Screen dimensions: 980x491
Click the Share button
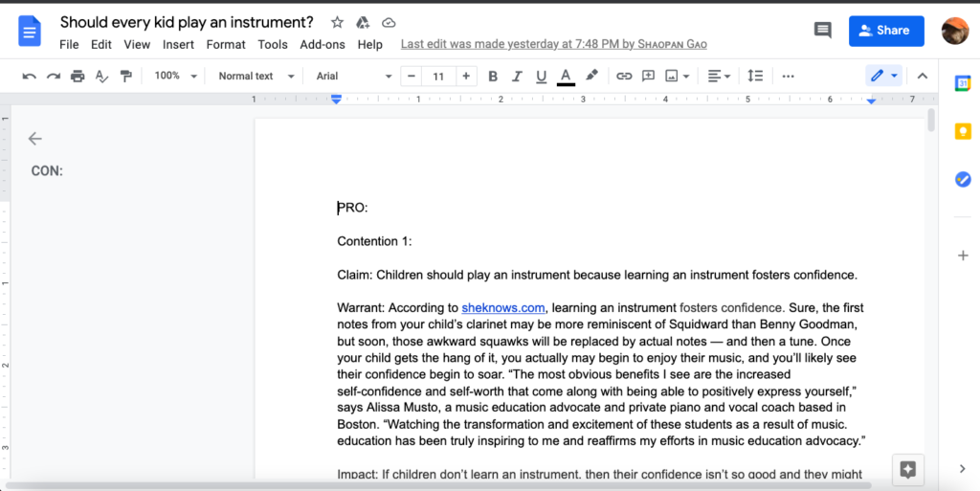point(886,31)
